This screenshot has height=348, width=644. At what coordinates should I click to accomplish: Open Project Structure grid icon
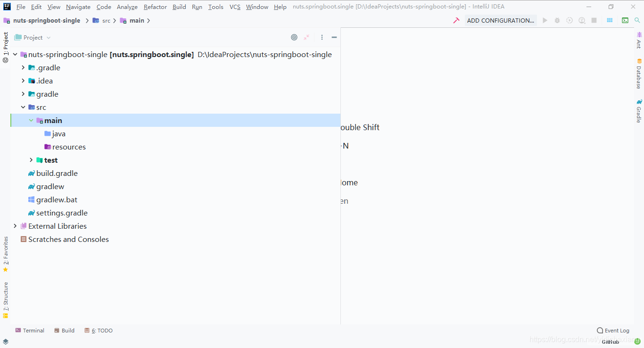610,20
